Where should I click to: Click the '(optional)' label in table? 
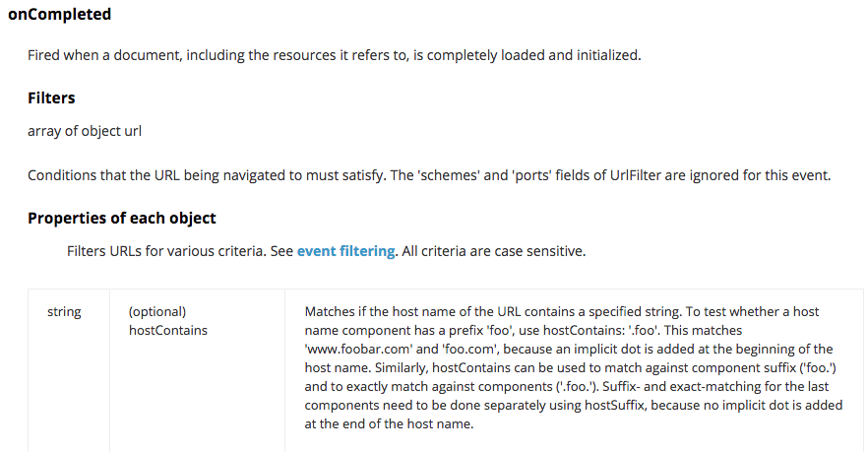click(x=157, y=312)
